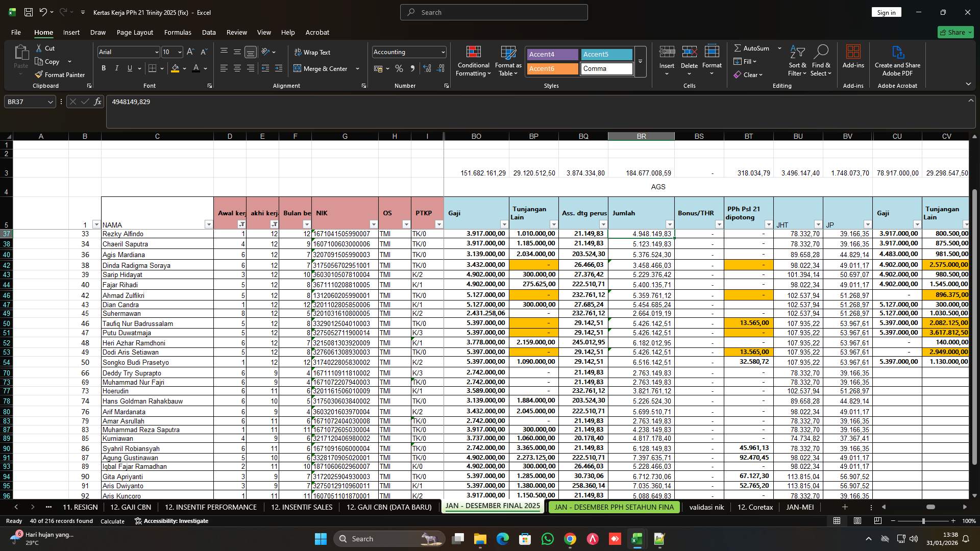Expand the Number Format combo box

click(441, 52)
